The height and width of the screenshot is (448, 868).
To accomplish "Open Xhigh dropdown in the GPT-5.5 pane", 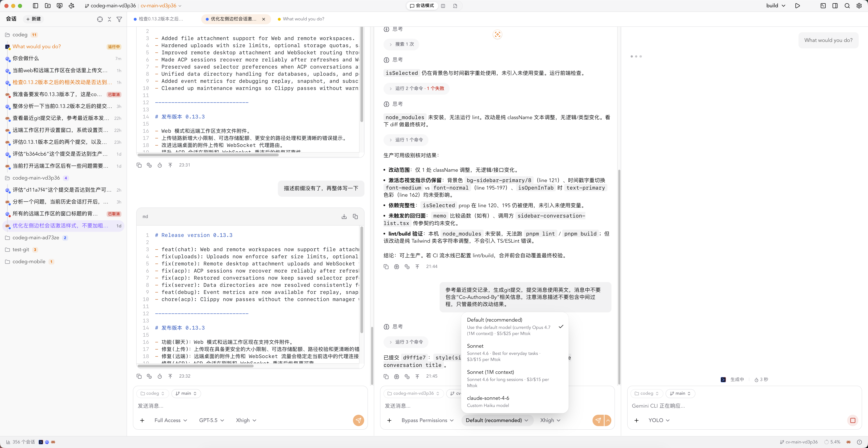I will (x=246, y=420).
